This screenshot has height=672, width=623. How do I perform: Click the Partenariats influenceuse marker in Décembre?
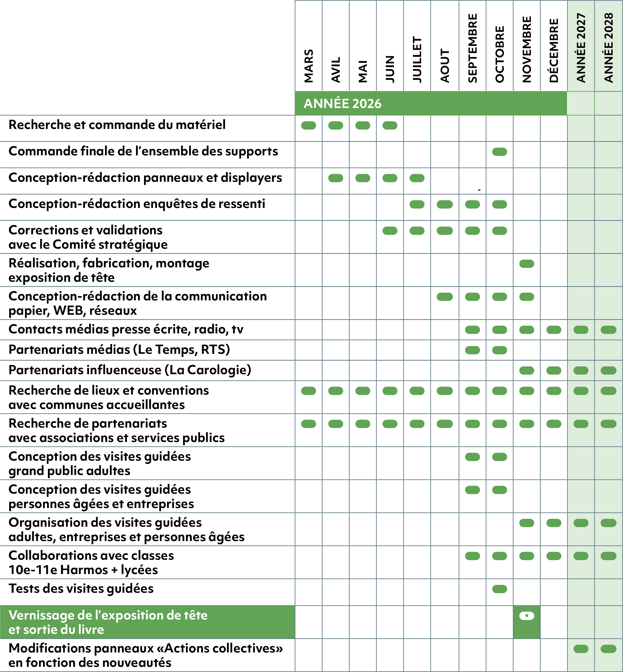point(554,370)
